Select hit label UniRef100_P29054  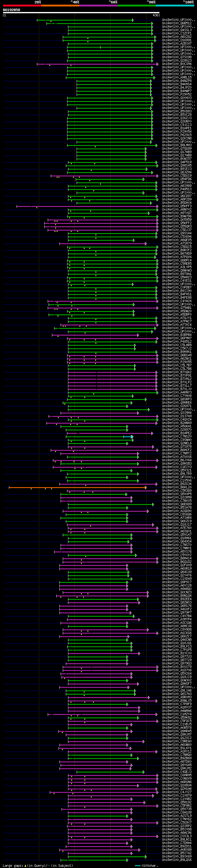point(177,132)
